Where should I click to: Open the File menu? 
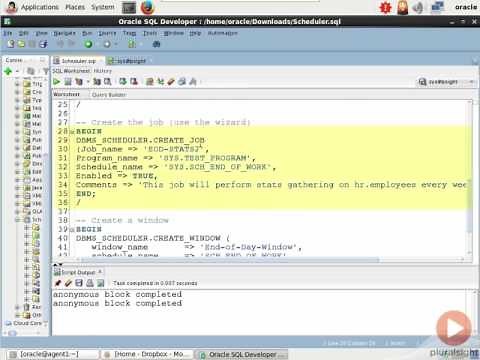coord(8,33)
